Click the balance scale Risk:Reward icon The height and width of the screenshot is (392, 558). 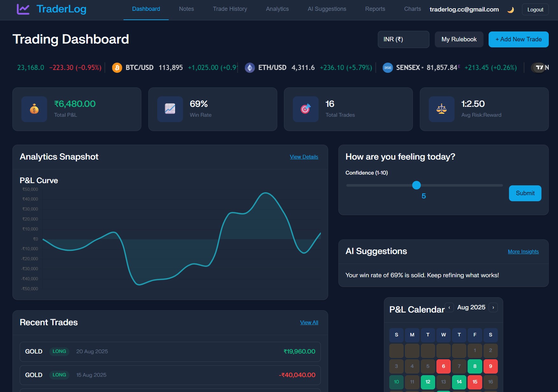coord(441,109)
